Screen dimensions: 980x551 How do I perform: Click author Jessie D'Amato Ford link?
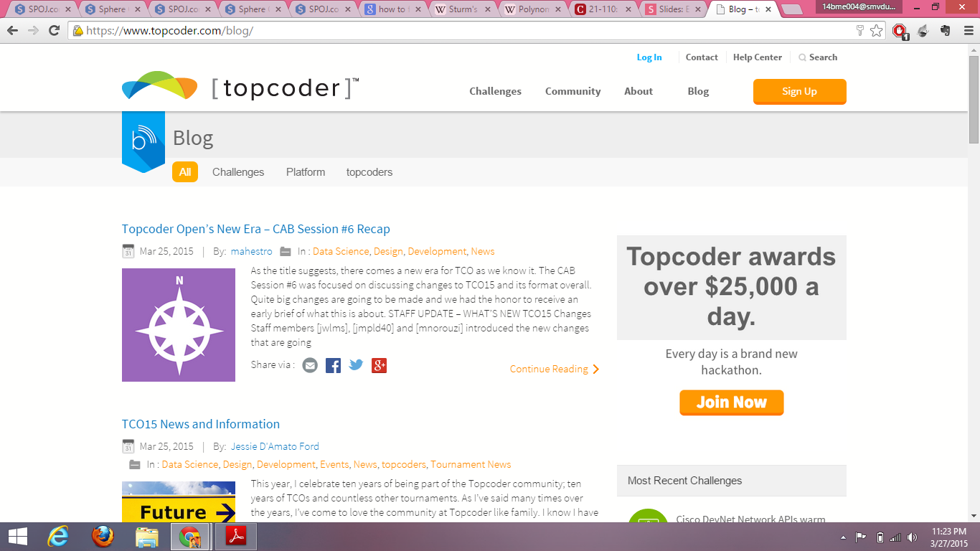coord(275,446)
